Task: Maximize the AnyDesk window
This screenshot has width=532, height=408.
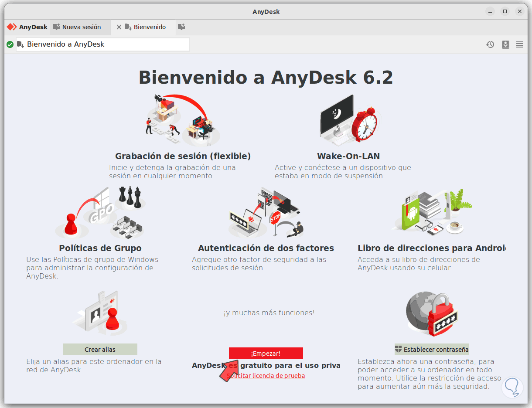Action: [x=505, y=11]
